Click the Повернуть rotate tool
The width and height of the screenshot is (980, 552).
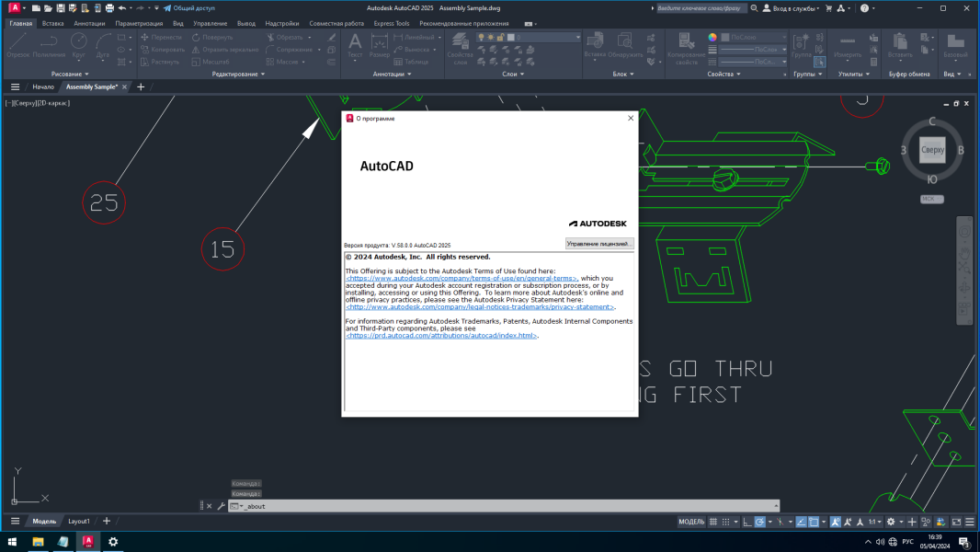pyautogui.click(x=211, y=38)
